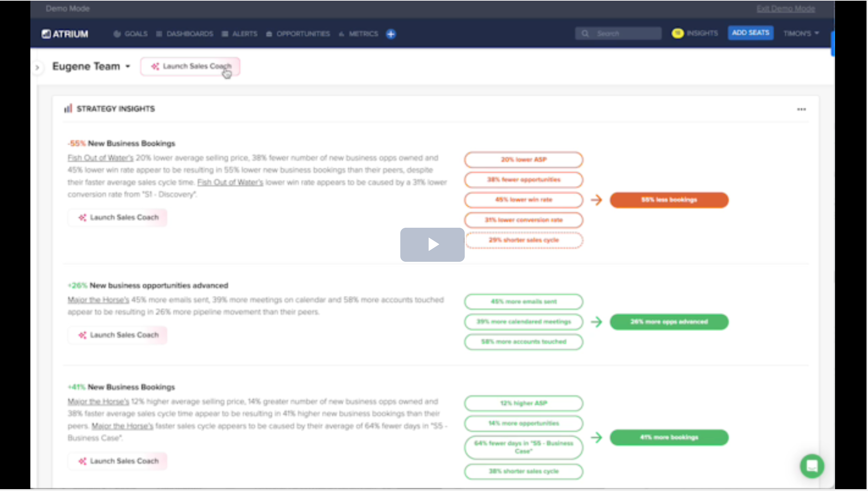Open the Dashboards menu

tap(184, 34)
